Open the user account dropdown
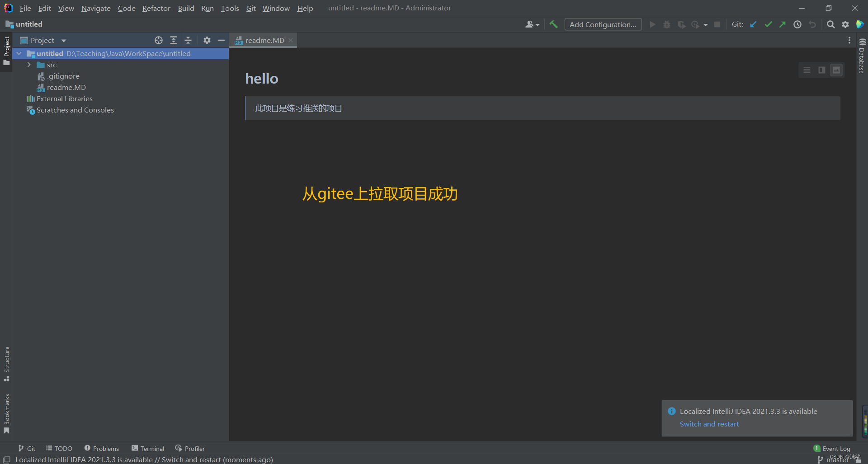The width and height of the screenshot is (868, 464). pos(532,24)
